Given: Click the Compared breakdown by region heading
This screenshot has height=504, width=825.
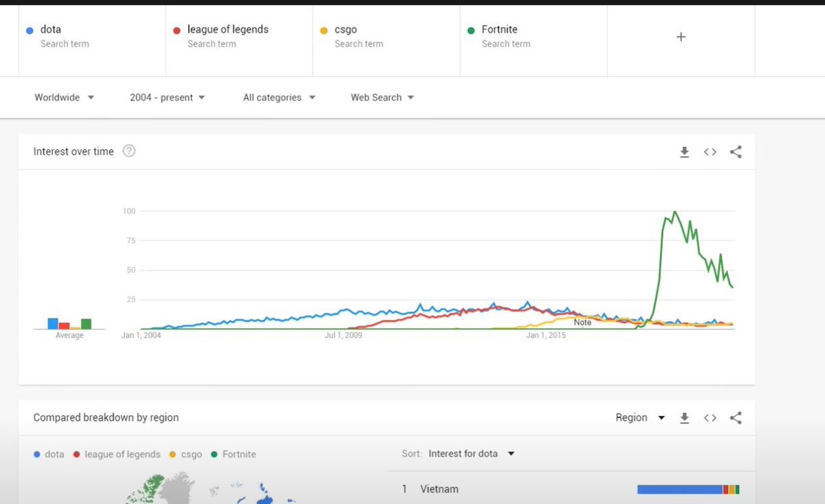Looking at the screenshot, I should (106, 417).
